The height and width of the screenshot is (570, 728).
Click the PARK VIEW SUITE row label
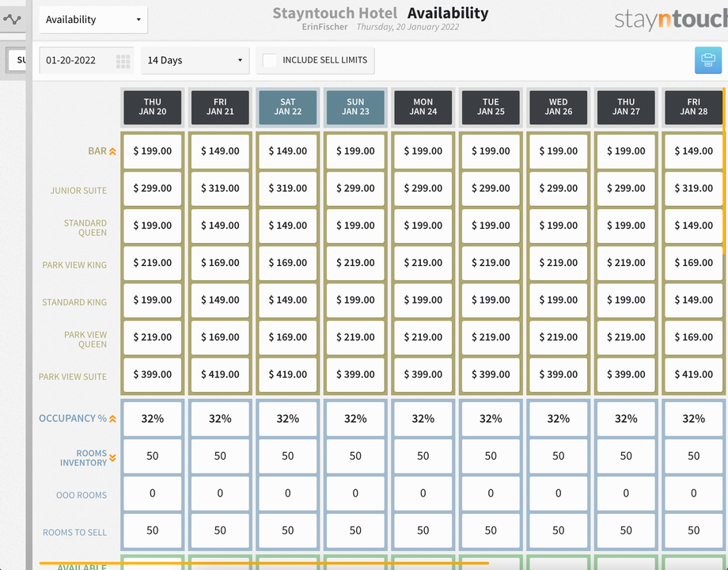[73, 376]
